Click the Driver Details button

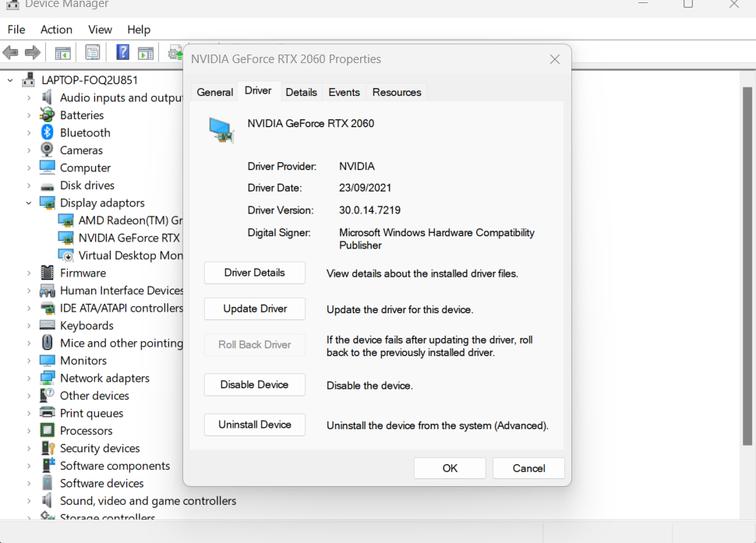254,273
